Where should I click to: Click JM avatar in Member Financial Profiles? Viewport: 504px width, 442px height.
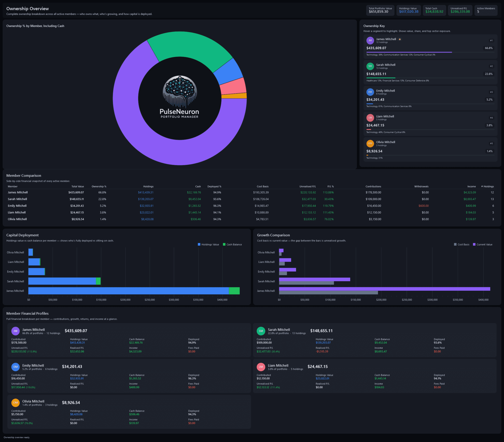point(15,331)
